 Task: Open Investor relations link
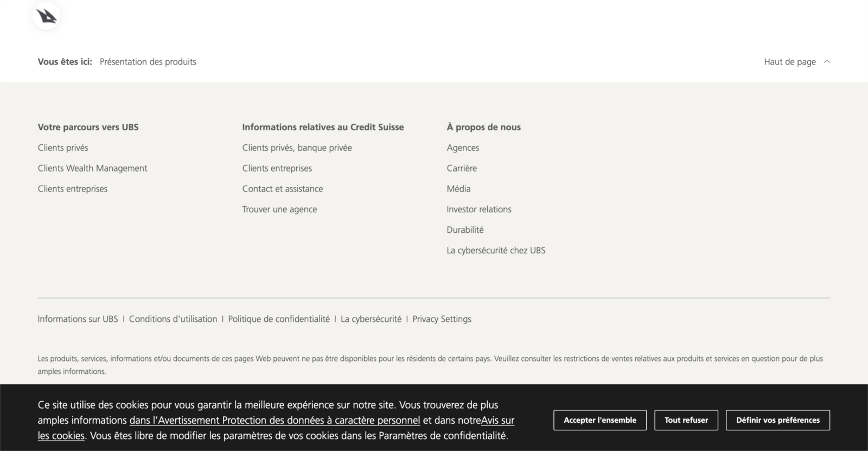(478, 209)
